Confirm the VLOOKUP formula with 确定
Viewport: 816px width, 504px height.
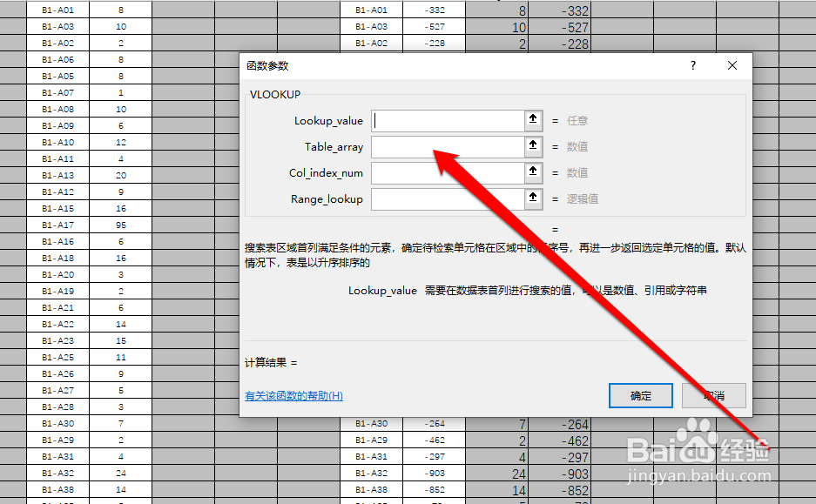coord(641,395)
